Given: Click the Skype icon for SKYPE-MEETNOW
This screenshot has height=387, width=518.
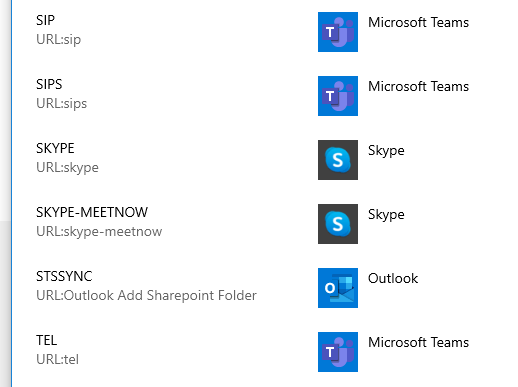Looking at the screenshot, I should [338, 224].
